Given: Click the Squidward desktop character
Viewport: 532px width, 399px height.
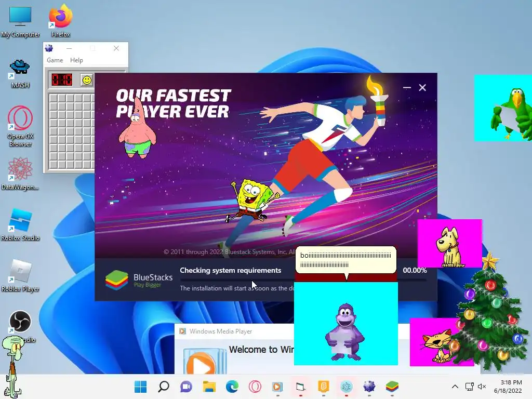Looking at the screenshot, I should coord(12,366).
